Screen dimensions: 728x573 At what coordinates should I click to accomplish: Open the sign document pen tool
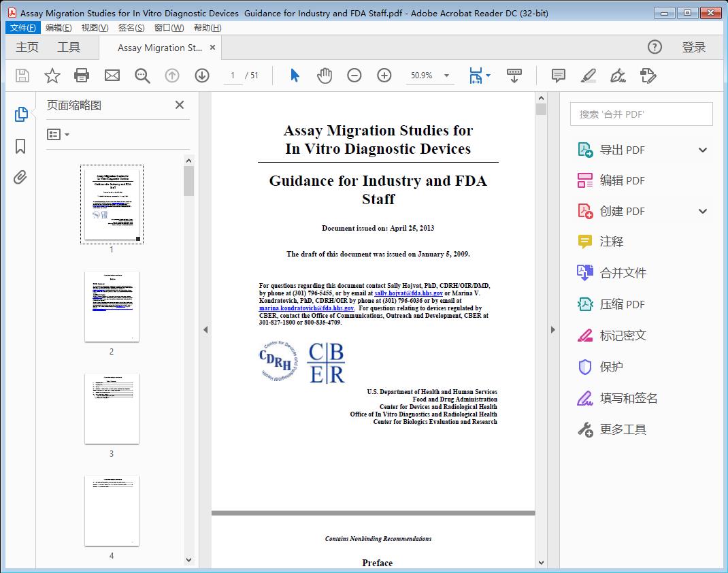coord(618,76)
